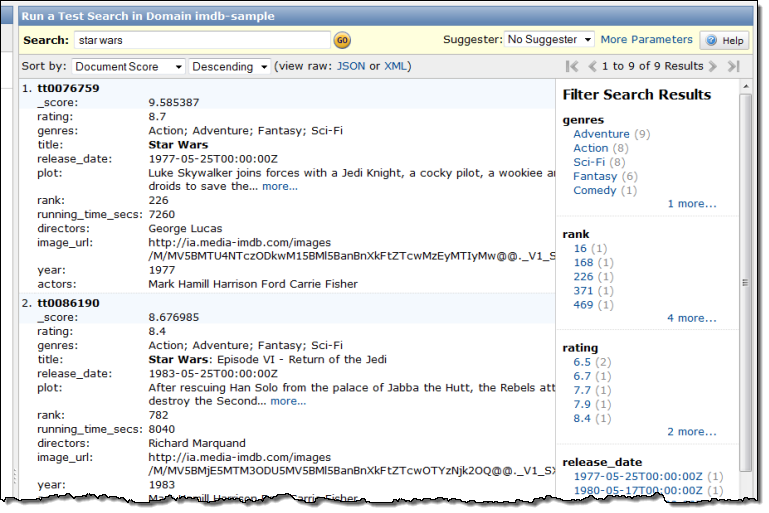The image size is (769, 513).
Task: Jump to the last results page
Action: [733, 67]
